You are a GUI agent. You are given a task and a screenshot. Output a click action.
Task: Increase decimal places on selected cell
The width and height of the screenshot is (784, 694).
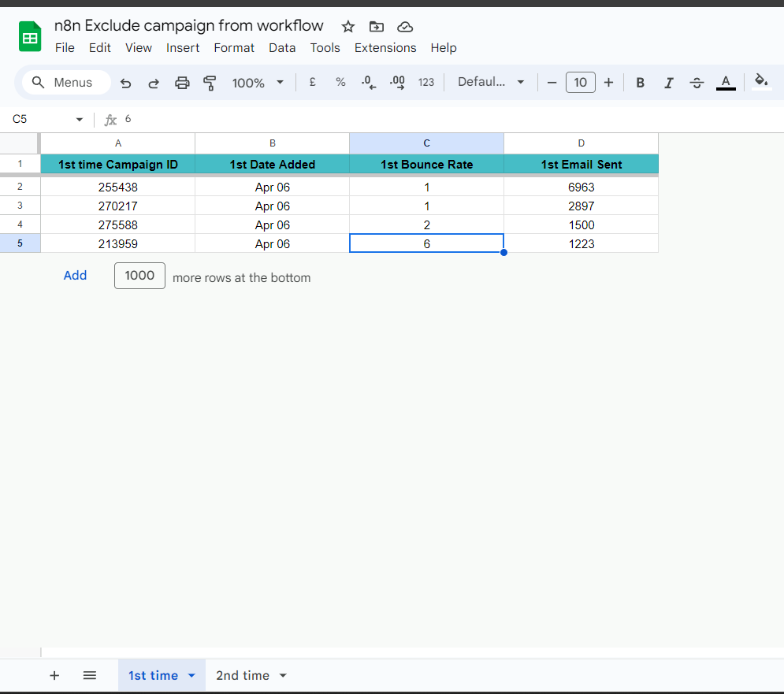[x=396, y=82]
